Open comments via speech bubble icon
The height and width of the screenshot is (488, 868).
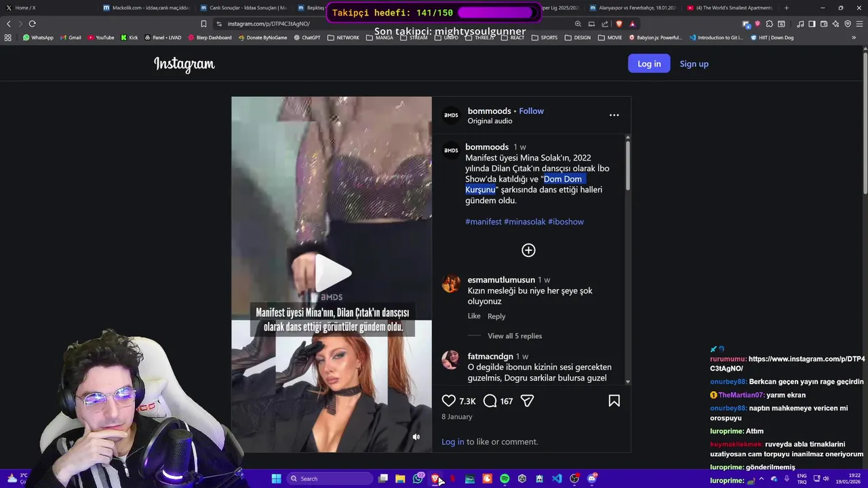coord(490,401)
